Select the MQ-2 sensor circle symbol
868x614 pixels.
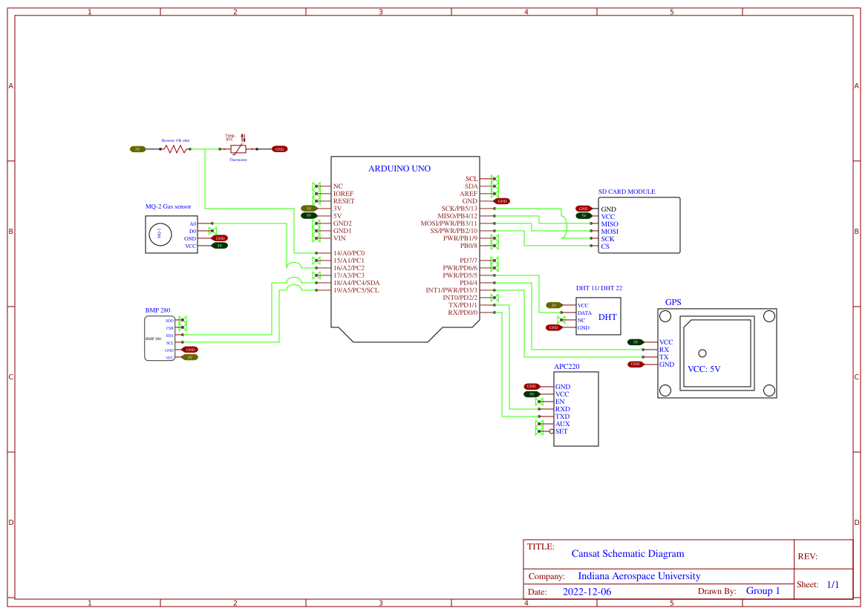pos(160,234)
